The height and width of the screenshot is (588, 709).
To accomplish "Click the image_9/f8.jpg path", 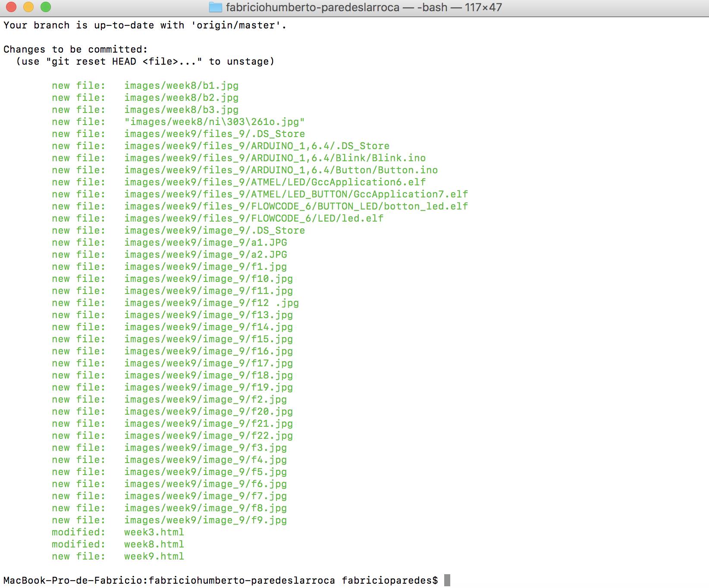I will pos(206,508).
